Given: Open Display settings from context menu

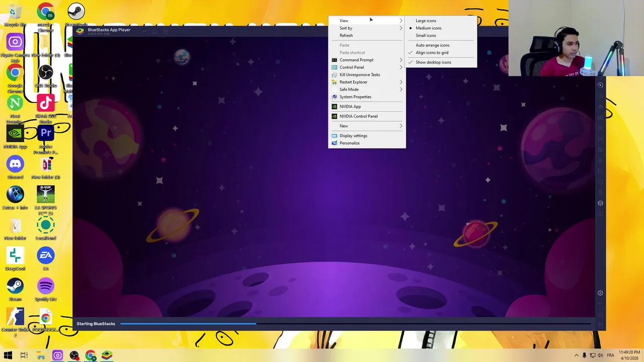Looking at the screenshot, I should coord(367,136).
